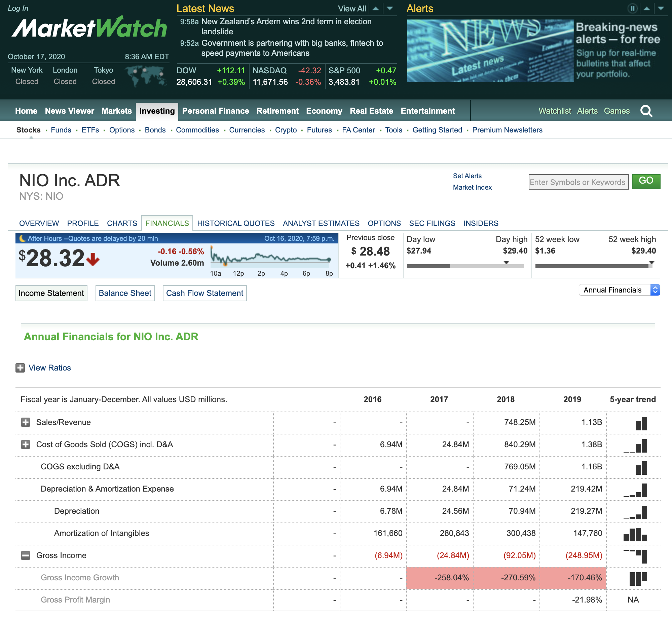
Task: Click the intraday price sparkline chart
Action: point(271,257)
